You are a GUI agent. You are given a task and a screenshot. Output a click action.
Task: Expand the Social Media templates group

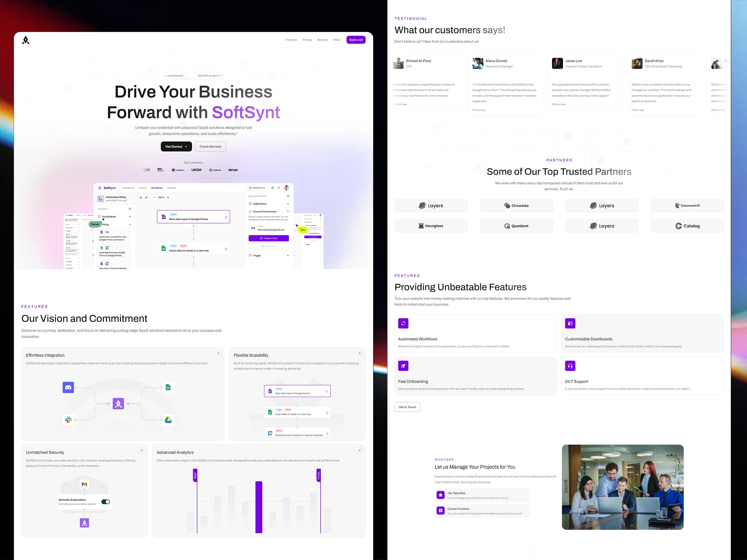click(130, 217)
